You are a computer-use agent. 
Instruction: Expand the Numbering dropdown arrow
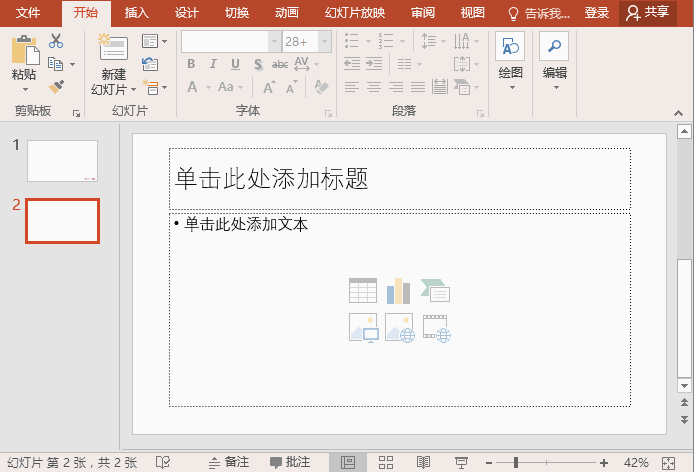[x=402, y=41]
